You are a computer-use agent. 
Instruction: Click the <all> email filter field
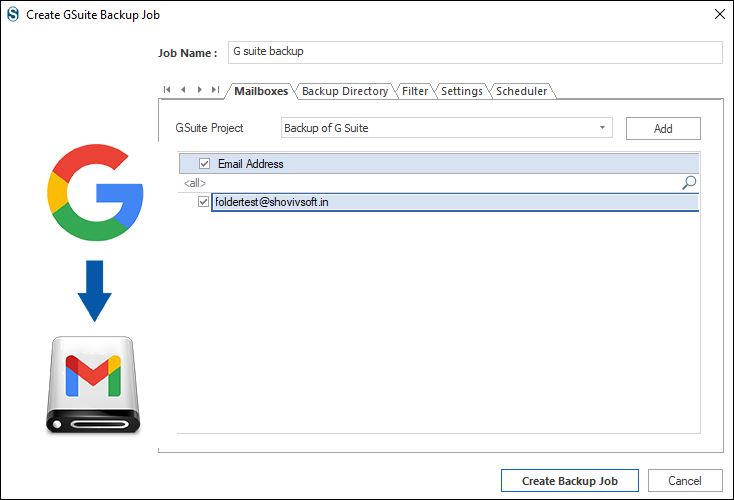click(429, 183)
